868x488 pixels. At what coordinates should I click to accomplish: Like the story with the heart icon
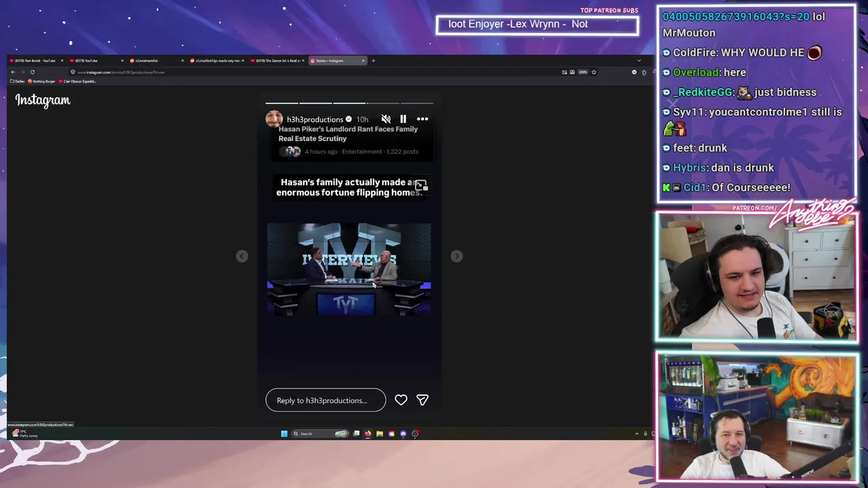click(401, 400)
